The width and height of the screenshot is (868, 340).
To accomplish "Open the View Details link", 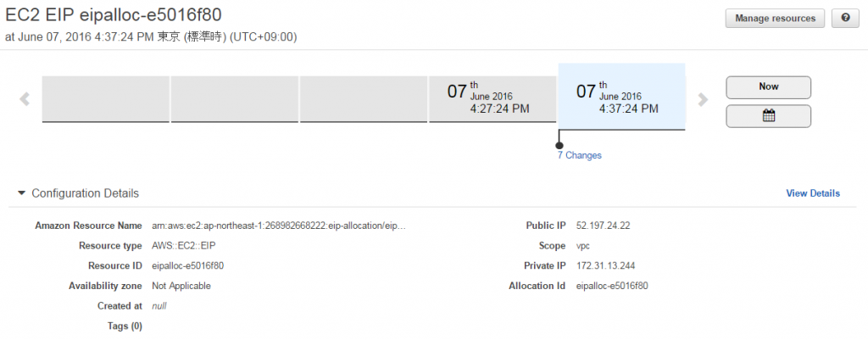I will 813,193.
